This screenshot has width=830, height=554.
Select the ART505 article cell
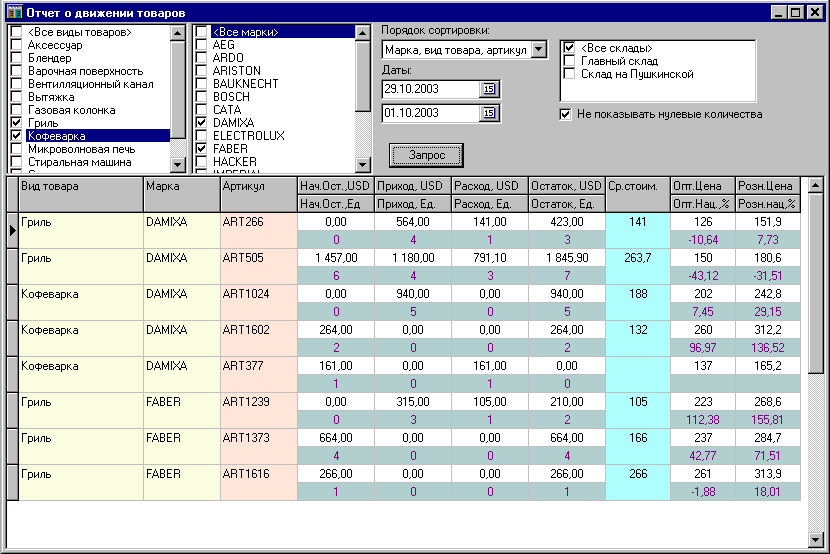tap(259, 267)
